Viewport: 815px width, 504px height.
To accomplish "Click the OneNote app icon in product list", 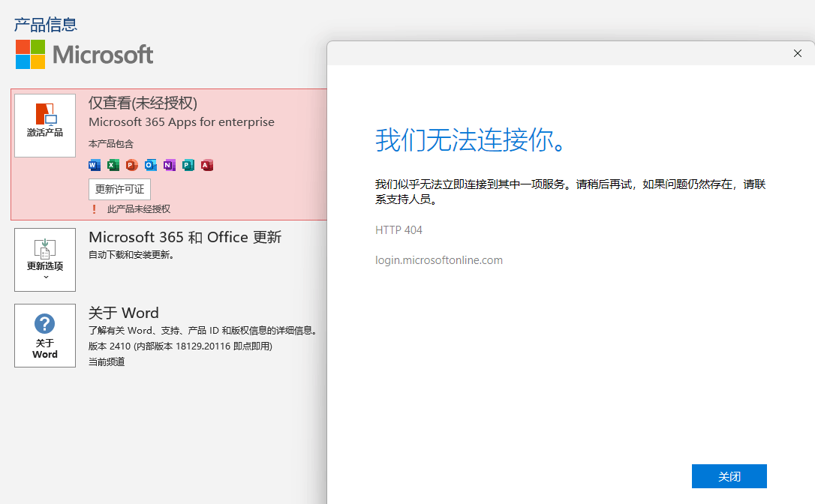I will coord(170,165).
